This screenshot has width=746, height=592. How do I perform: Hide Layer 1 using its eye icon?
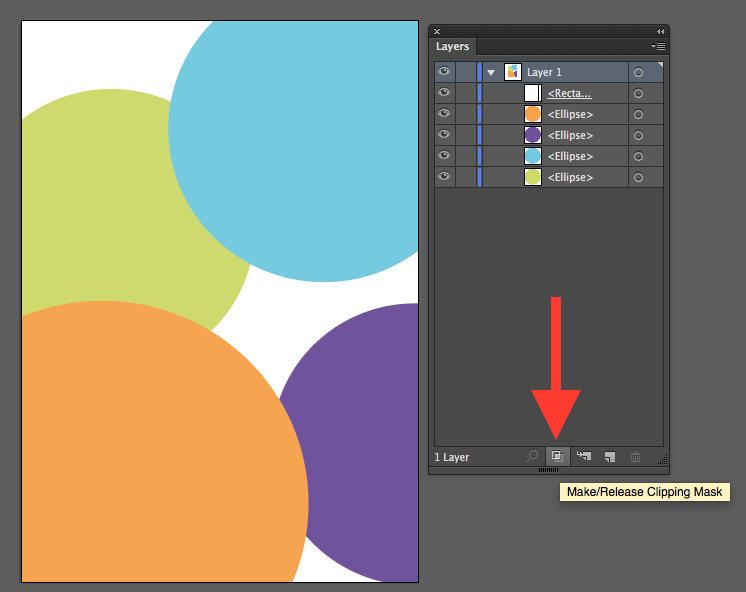[x=444, y=71]
